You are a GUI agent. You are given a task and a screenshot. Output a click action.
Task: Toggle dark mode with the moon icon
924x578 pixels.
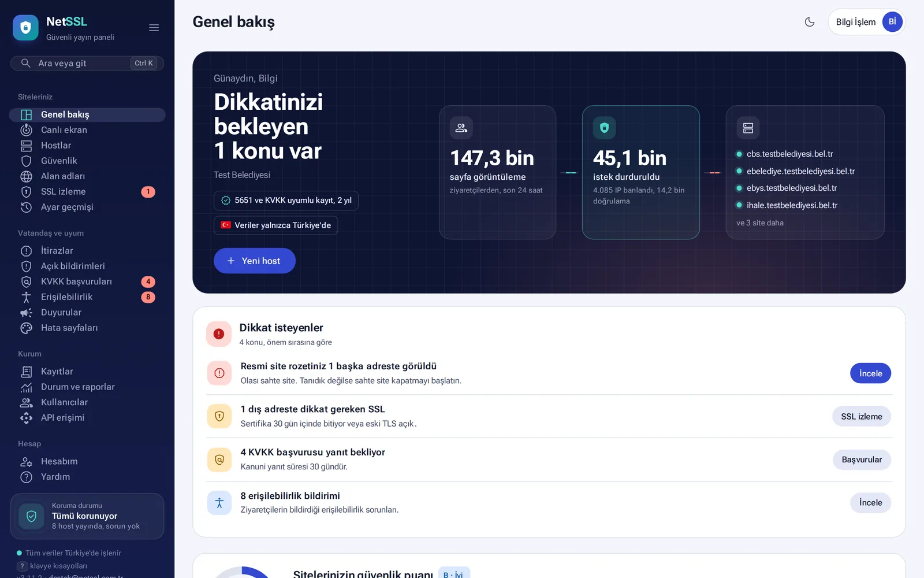(x=810, y=22)
